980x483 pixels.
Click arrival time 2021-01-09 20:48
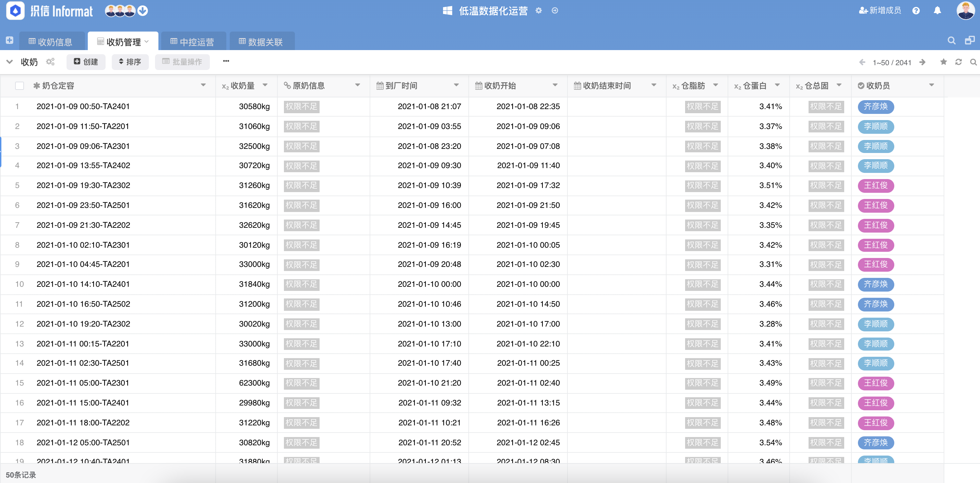pyautogui.click(x=430, y=264)
